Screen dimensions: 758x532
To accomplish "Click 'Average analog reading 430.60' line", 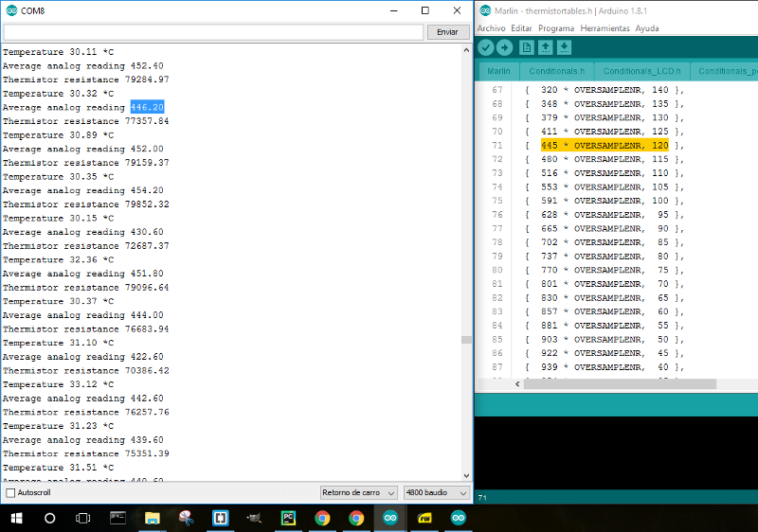I will tap(83, 232).
